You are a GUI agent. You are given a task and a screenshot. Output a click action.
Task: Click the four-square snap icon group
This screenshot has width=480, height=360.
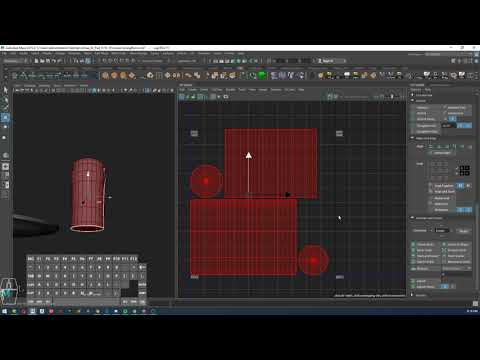464,171
